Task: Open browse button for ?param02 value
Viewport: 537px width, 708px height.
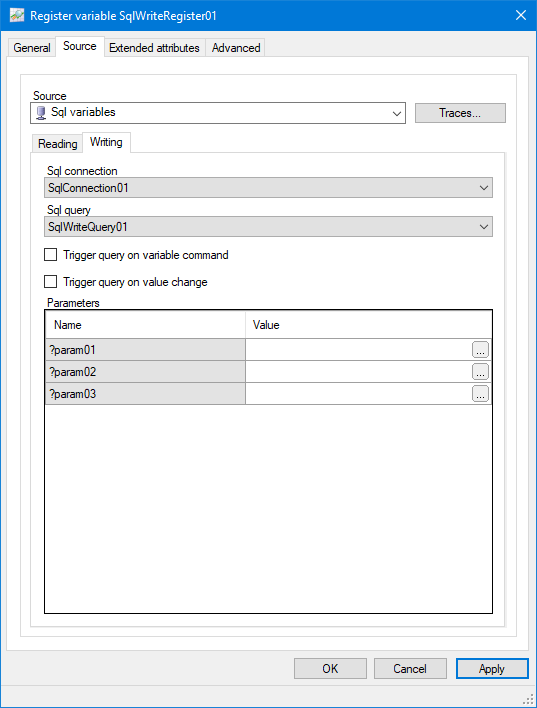Action: (x=480, y=372)
